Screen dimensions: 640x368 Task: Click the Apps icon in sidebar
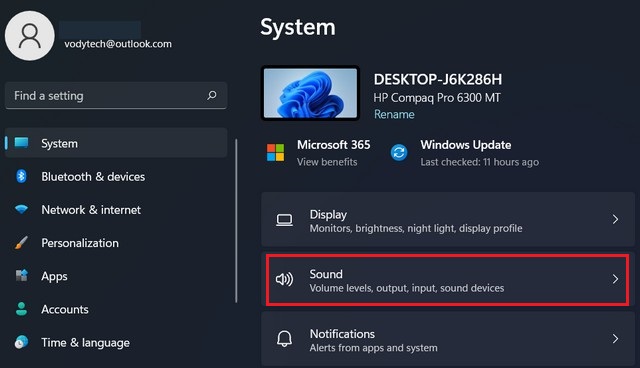click(x=21, y=276)
